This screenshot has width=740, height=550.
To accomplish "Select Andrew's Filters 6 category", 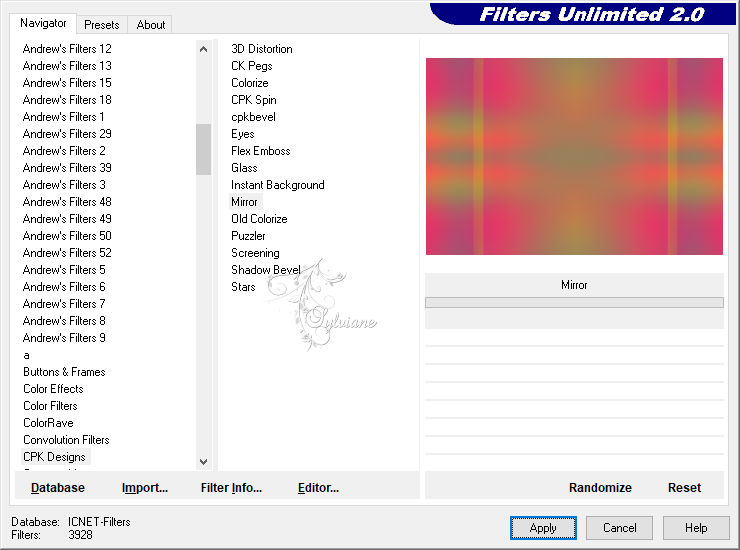I will (64, 287).
